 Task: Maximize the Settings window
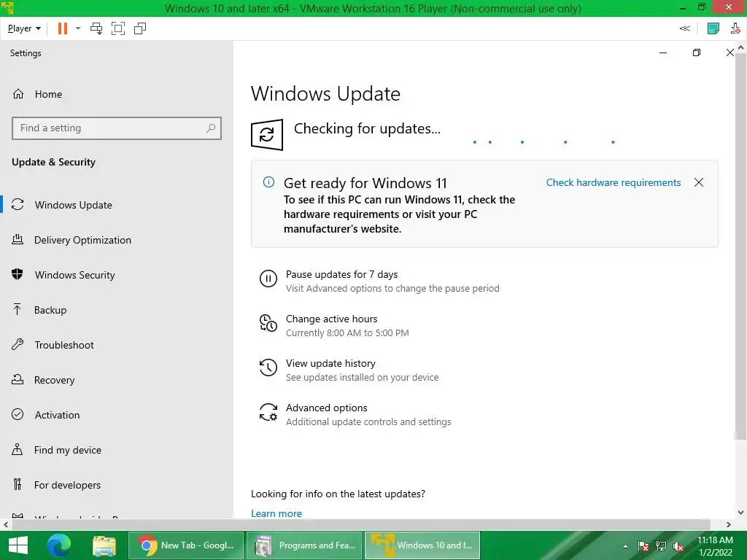697,52
